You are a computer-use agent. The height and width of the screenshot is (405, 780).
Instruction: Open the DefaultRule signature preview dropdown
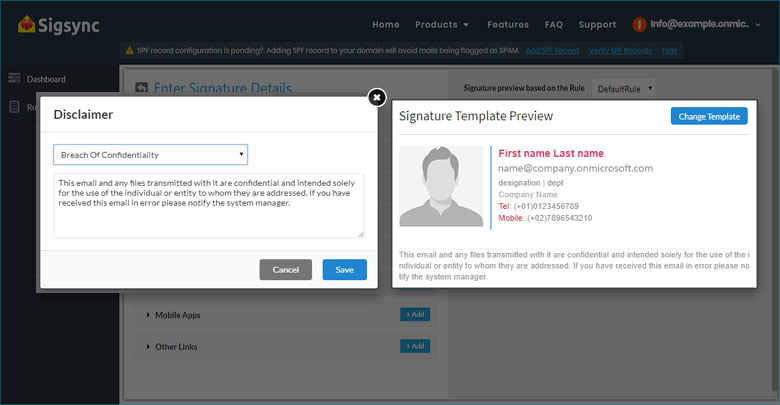tap(624, 89)
